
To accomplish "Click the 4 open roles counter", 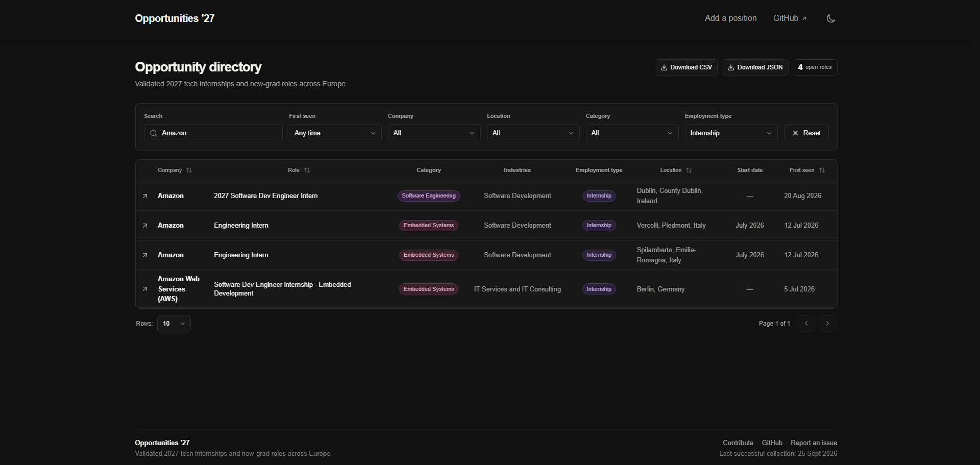I will [815, 67].
